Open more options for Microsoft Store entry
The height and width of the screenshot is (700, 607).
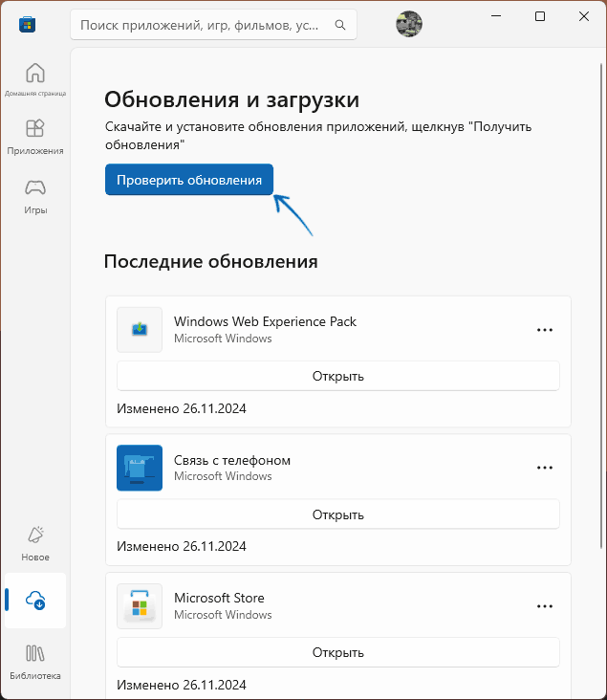[545, 606]
